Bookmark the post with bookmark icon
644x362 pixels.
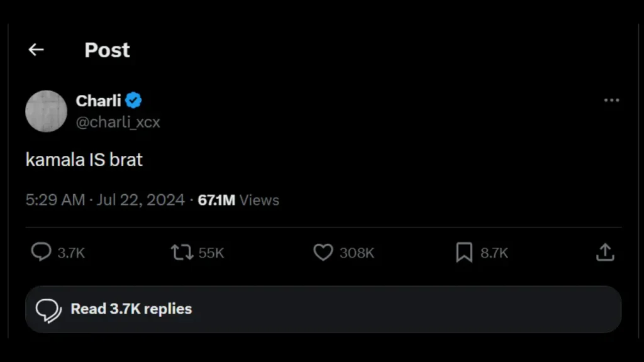[x=464, y=253]
